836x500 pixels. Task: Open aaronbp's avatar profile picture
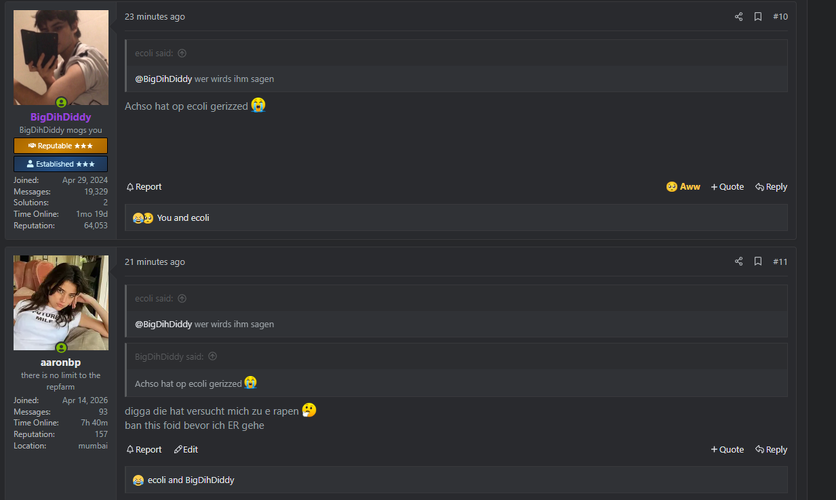tap(61, 302)
